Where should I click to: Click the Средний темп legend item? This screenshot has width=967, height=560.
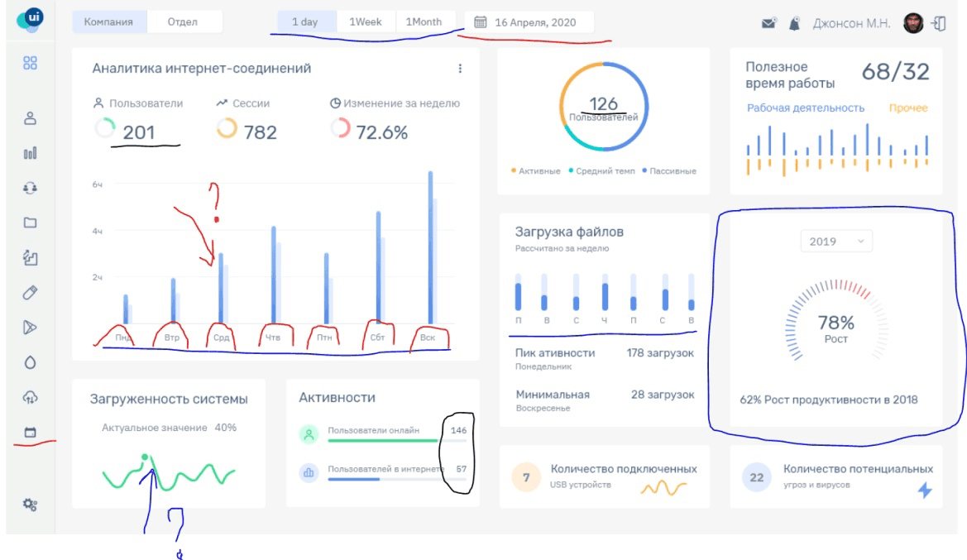[x=602, y=171]
